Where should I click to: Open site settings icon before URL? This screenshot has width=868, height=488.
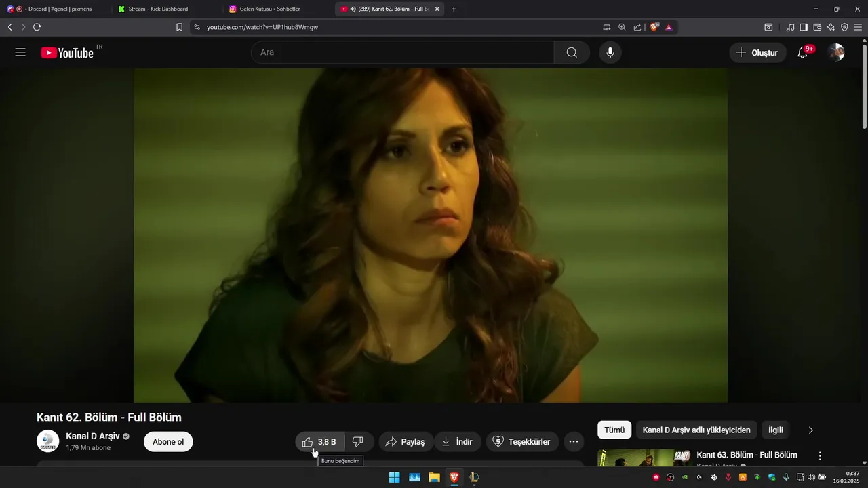tap(197, 27)
